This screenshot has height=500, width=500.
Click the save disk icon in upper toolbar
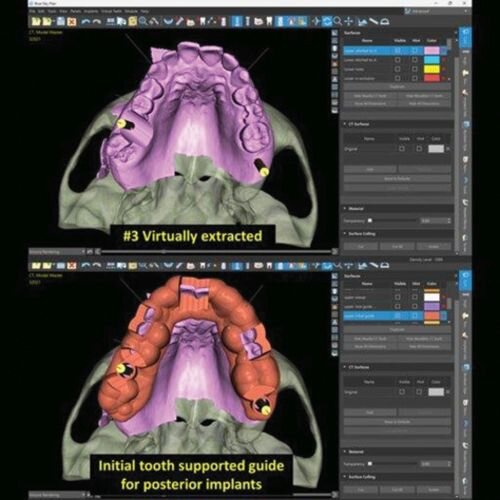61,22
